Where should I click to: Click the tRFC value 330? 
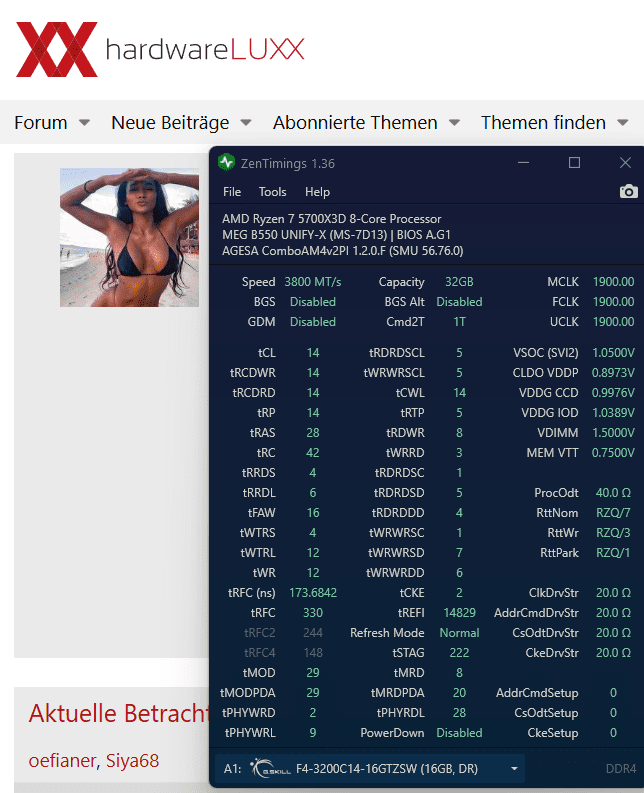tap(313, 613)
